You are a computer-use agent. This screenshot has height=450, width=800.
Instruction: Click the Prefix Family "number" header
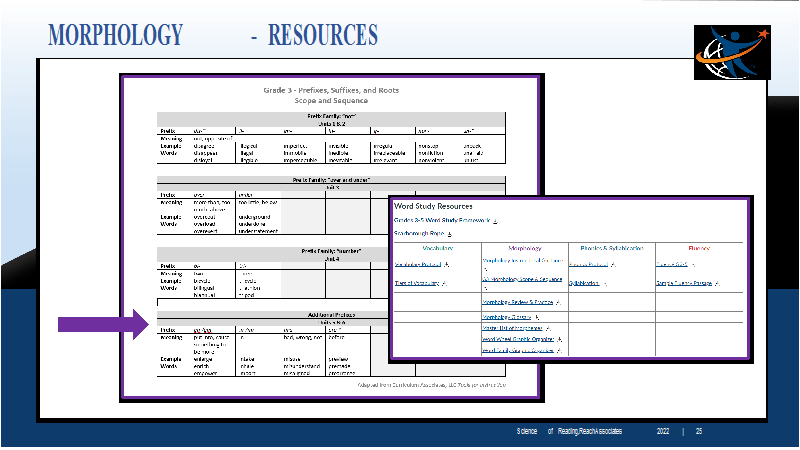point(331,251)
